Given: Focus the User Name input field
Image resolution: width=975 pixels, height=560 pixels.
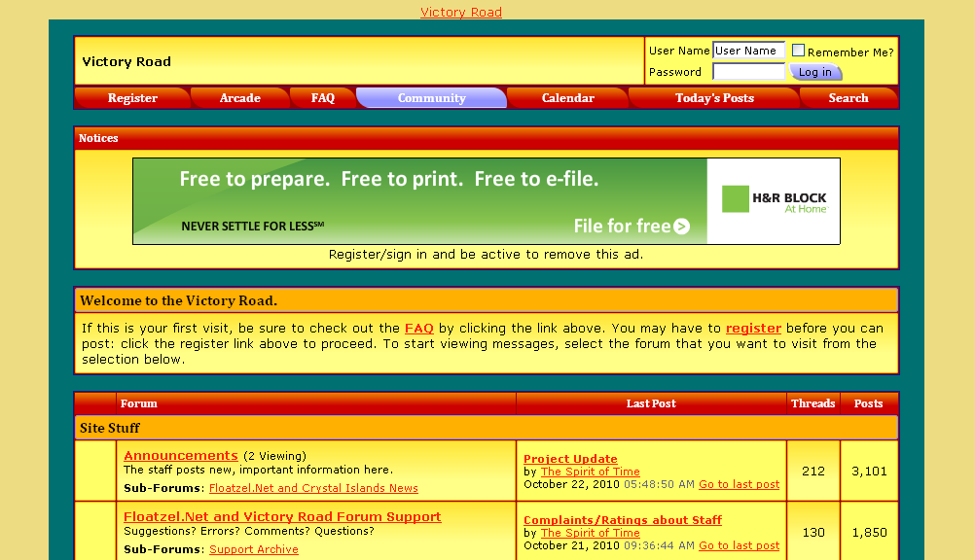Looking at the screenshot, I should point(747,51).
